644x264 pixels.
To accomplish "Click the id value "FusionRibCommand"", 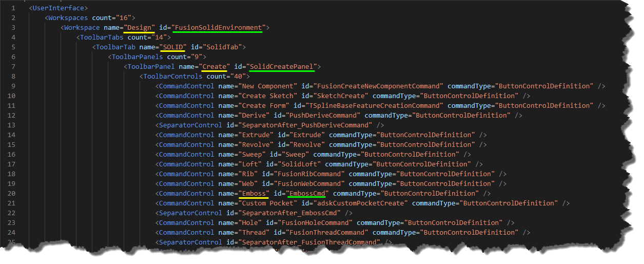I will (x=309, y=174).
